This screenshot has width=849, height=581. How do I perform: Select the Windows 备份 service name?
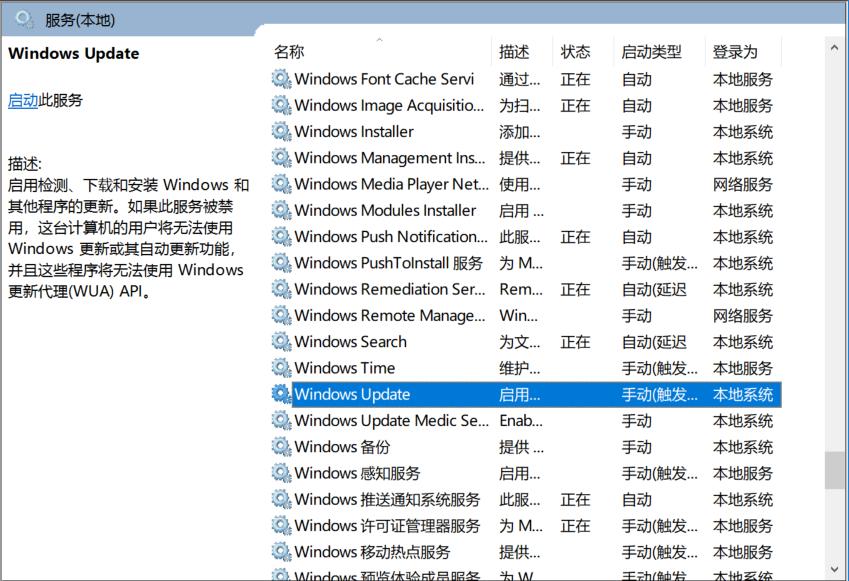pyautogui.click(x=343, y=447)
